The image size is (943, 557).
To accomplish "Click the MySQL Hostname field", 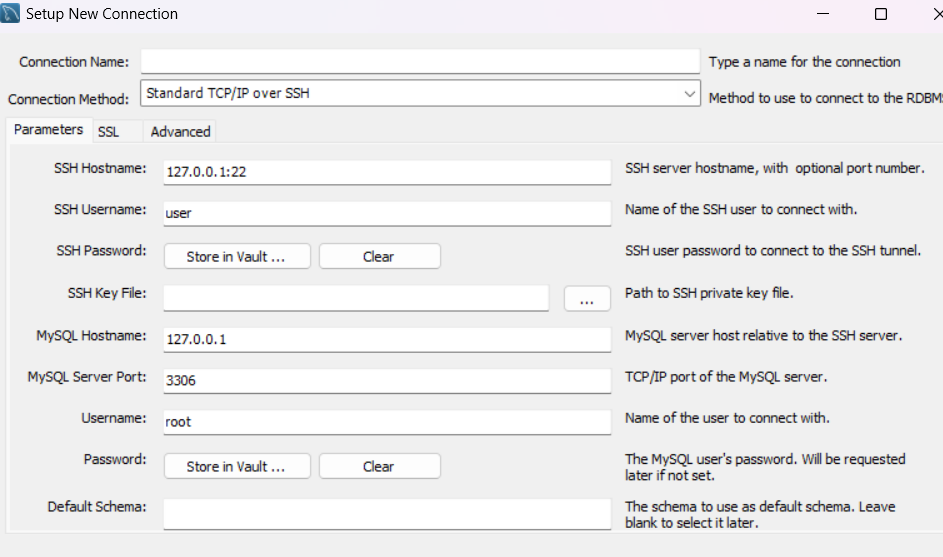I will pos(387,339).
